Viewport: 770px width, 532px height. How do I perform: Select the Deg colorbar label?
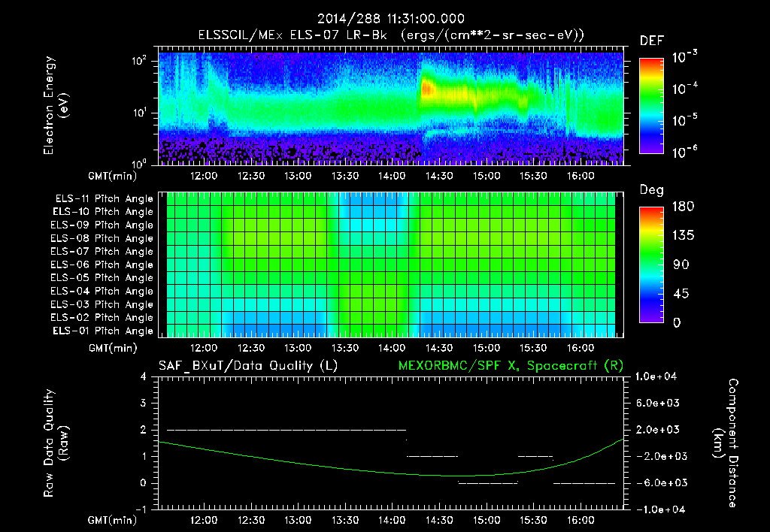[652, 190]
